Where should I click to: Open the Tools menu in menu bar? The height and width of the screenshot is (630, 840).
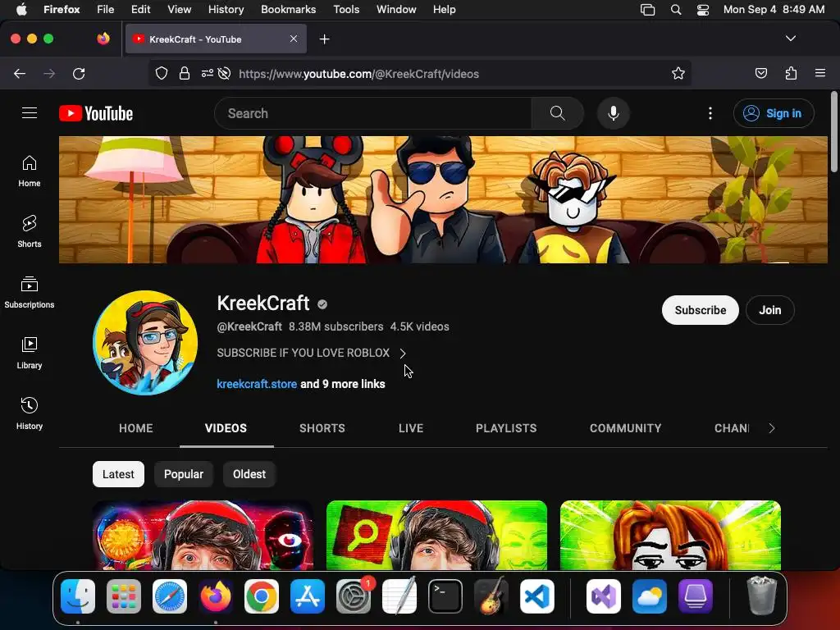346,10
